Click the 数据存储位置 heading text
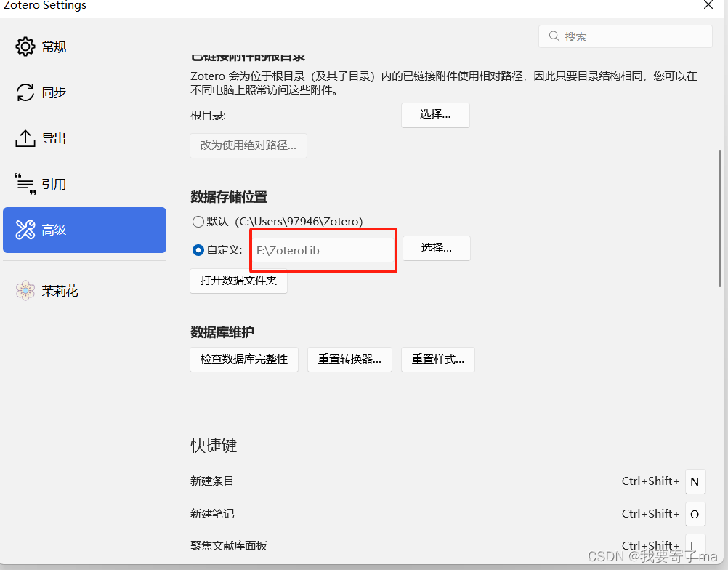Viewport: 728px width, 570px height. click(229, 197)
